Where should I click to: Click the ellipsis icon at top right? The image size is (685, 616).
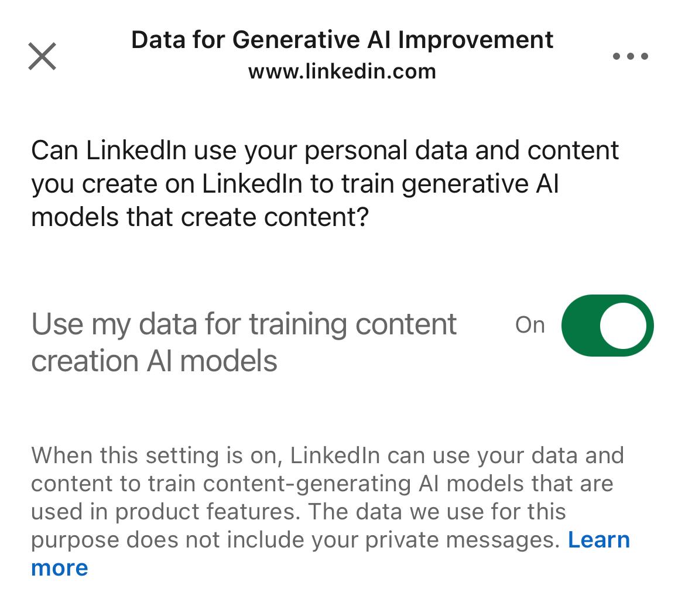630,57
